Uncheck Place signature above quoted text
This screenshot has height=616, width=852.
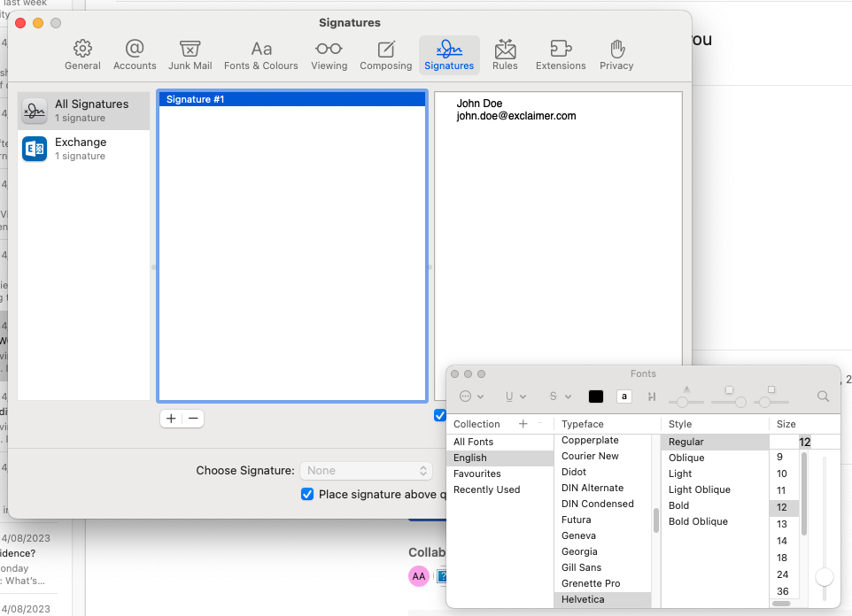(307, 494)
